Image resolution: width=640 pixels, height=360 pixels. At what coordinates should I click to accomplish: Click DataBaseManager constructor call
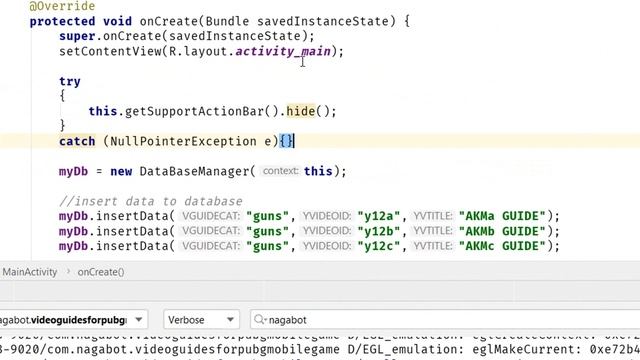point(194,171)
